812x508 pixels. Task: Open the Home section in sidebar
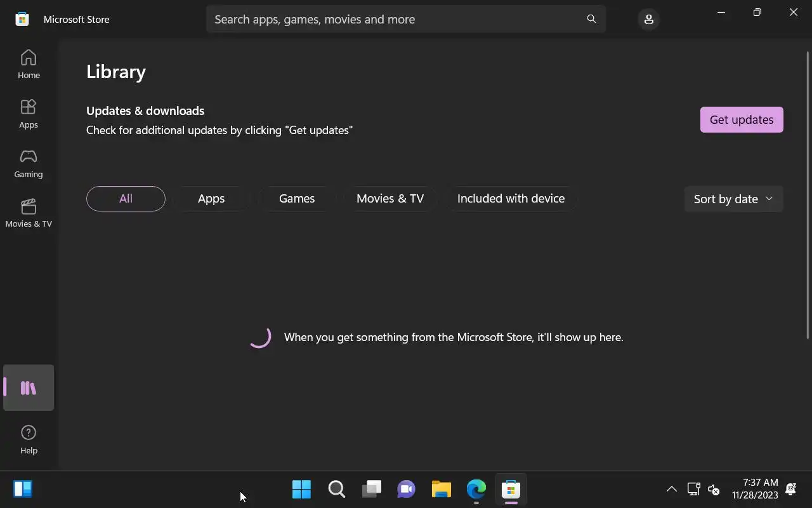[29, 64]
